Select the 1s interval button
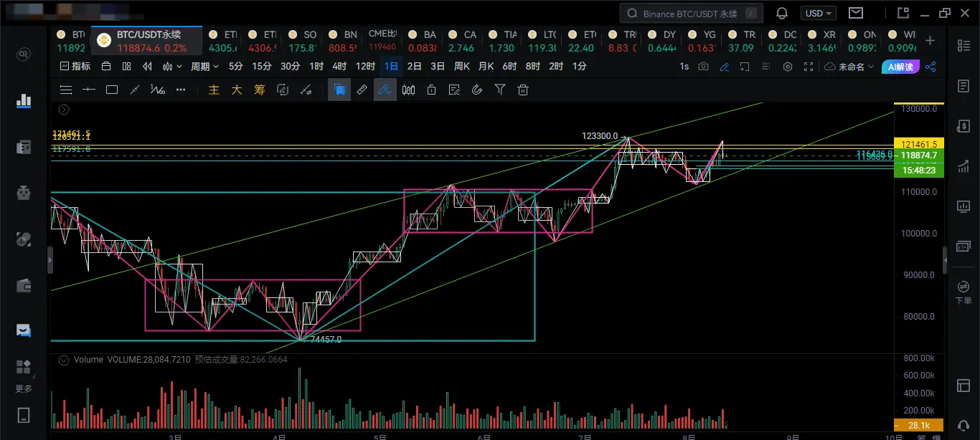The width and height of the screenshot is (980, 440). 684,66
